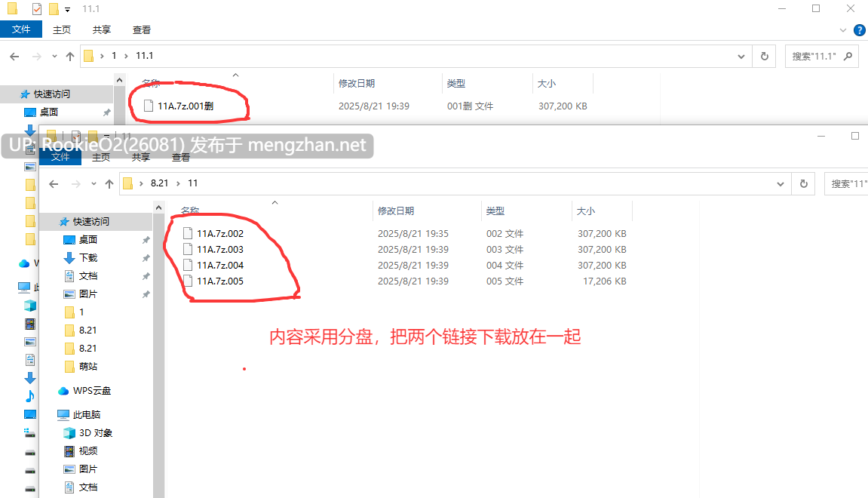Select file 11A.7z.005
The height and width of the screenshot is (498, 868).
coord(220,281)
